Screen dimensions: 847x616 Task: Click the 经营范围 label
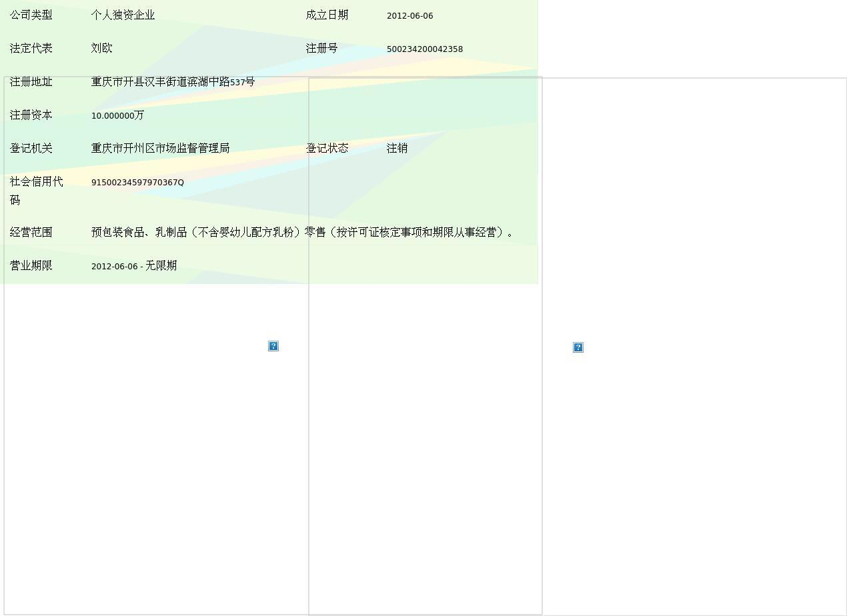point(31,232)
